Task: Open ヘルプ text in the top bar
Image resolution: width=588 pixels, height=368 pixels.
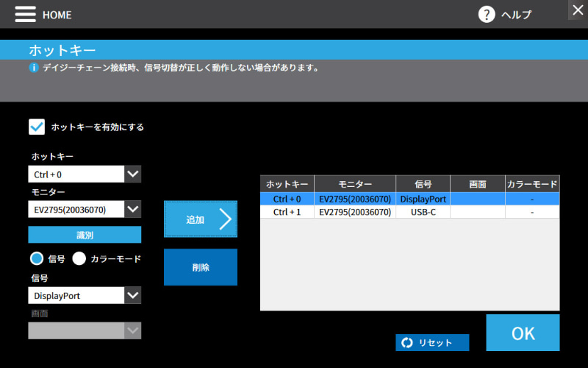Action: click(517, 15)
